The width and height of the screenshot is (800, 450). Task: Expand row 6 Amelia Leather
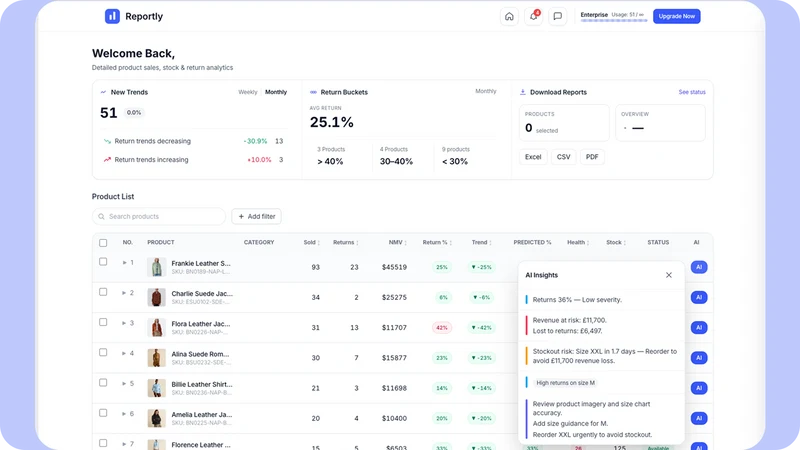pos(124,414)
